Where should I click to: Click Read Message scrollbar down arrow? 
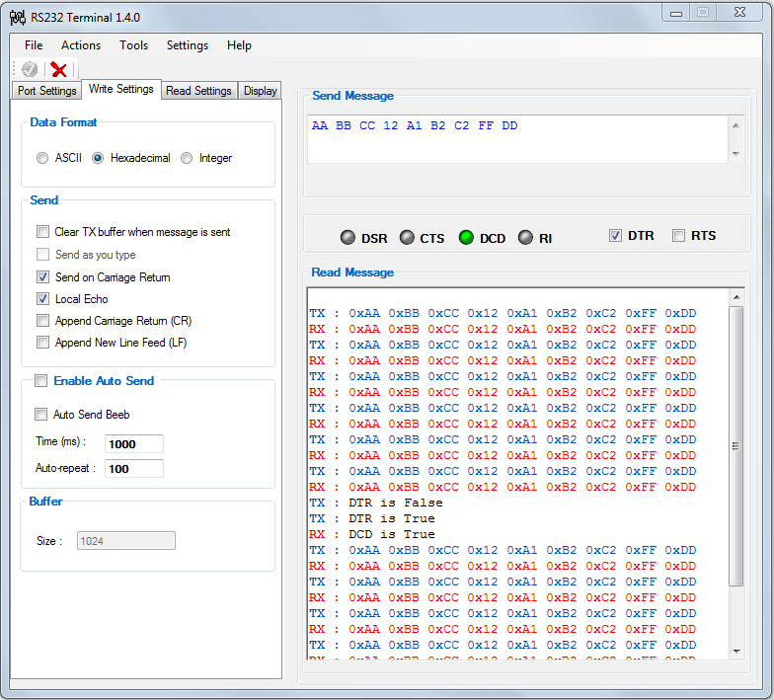(x=736, y=652)
